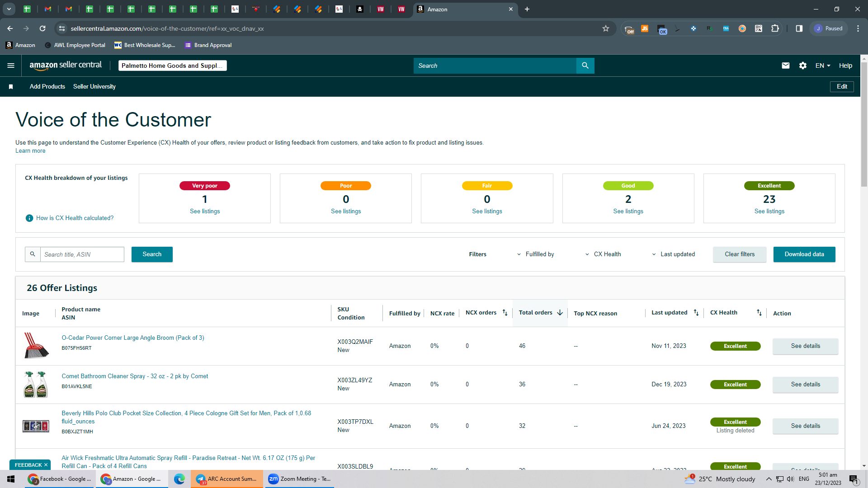Open the Palmetto Home Goods account switcher
Image resolution: width=868 pixels, height=488 pixels.
173,66
